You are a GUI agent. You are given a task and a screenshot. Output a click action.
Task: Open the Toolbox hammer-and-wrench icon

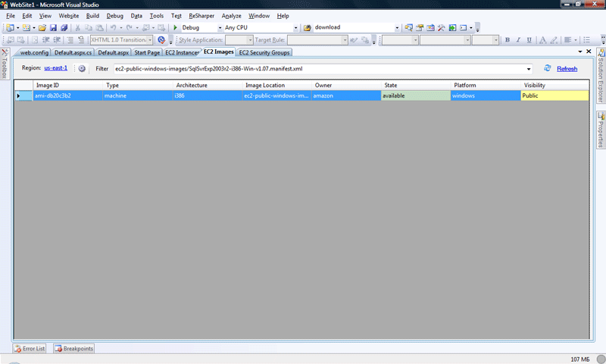pos(442,28)
